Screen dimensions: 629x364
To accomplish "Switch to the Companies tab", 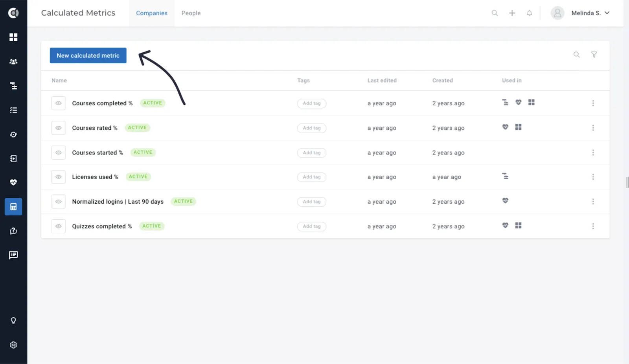I will point(152,13).
